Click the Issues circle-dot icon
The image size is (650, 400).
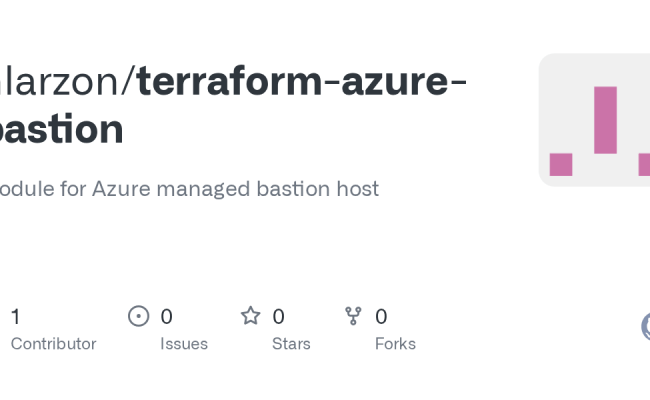point(139,316)
